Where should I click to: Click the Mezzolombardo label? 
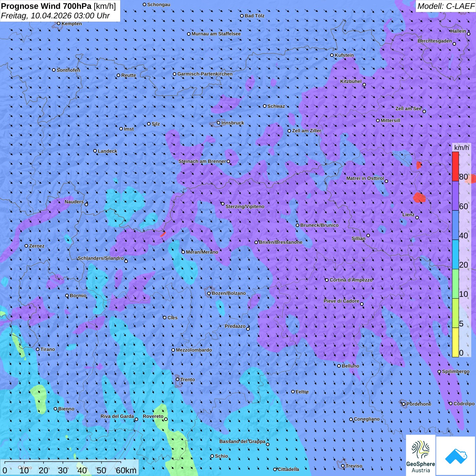(x=194, y=350)
